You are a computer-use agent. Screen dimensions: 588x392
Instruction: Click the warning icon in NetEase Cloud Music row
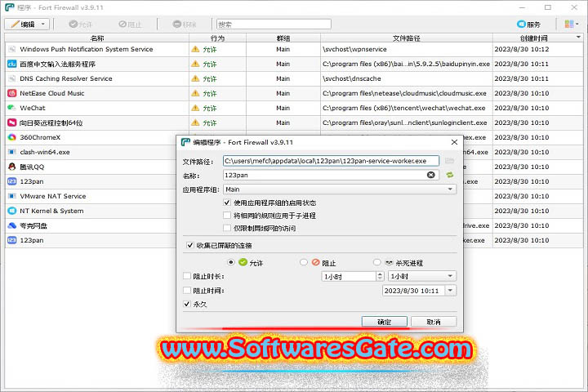(195, 93)
